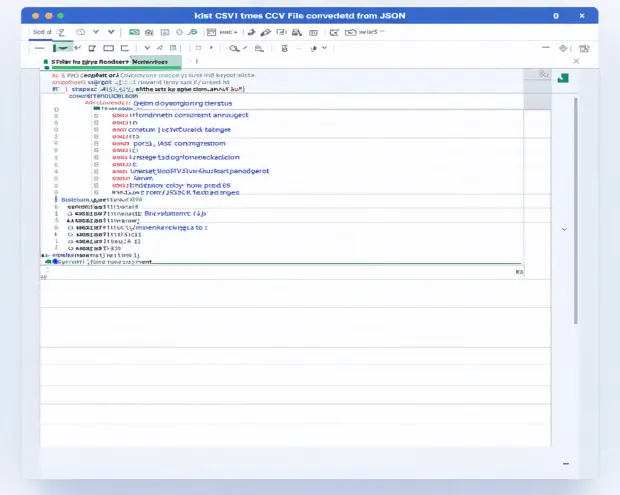Click the document icon in second toolbar

tap(284, 48)
